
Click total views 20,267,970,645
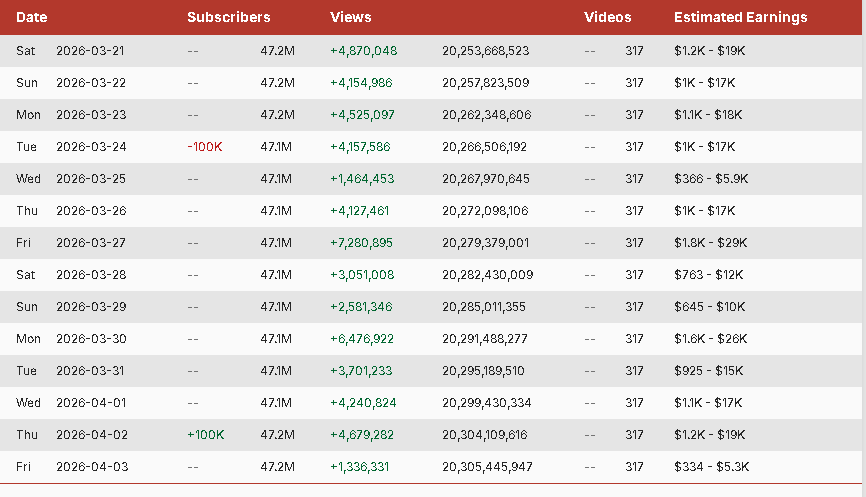[x=486, y=179]
